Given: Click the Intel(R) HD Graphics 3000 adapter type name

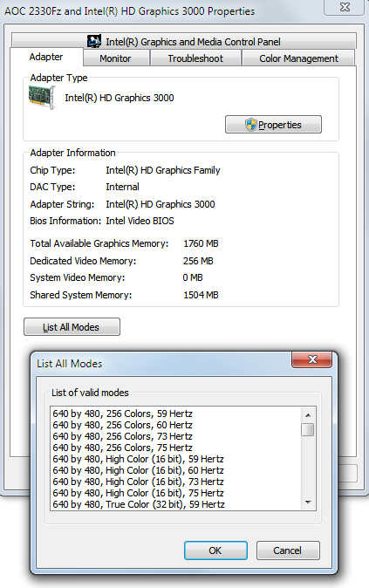Looking at the screenshot, I should pos(120,98).
